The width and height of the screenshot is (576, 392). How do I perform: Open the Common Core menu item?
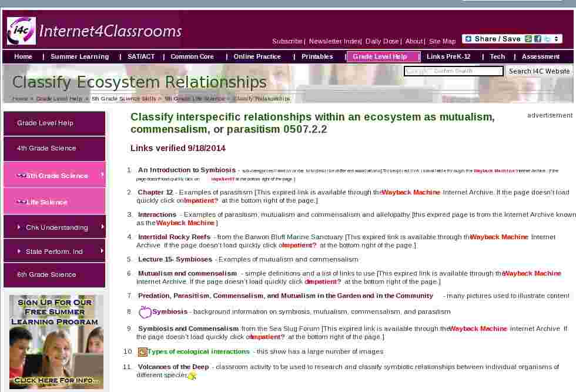point(192,56)
